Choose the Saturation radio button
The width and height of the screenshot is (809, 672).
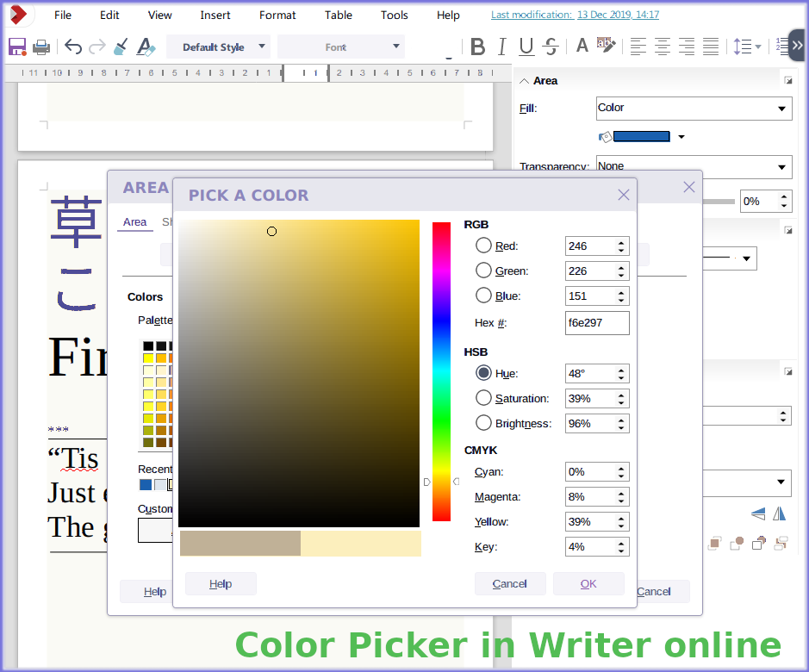point(482,398)
